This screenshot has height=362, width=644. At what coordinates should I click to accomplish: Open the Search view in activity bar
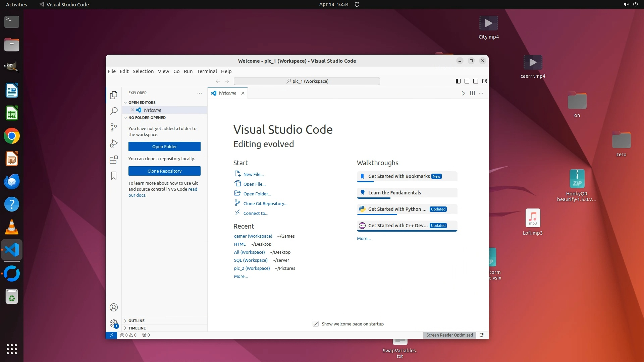[x=114, y=111]
